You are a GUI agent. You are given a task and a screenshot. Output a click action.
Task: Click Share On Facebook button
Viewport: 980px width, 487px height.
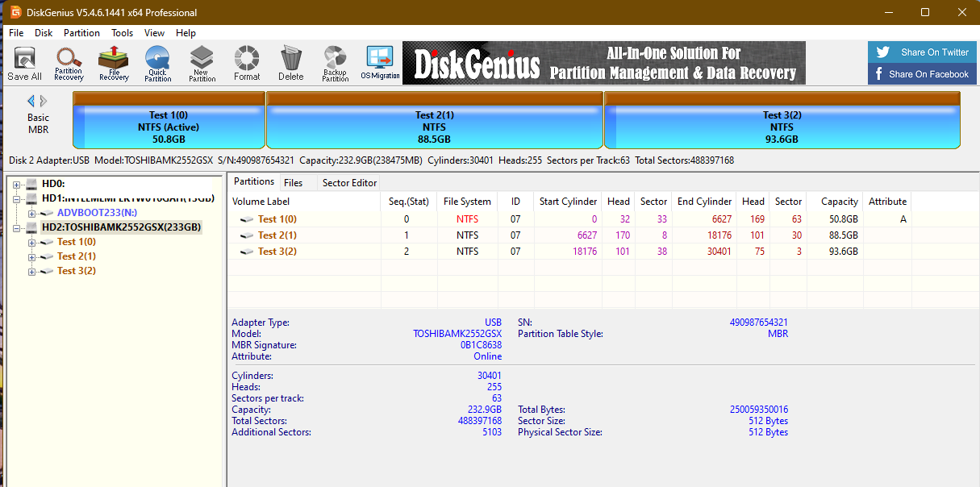click(x=921, y=74)
